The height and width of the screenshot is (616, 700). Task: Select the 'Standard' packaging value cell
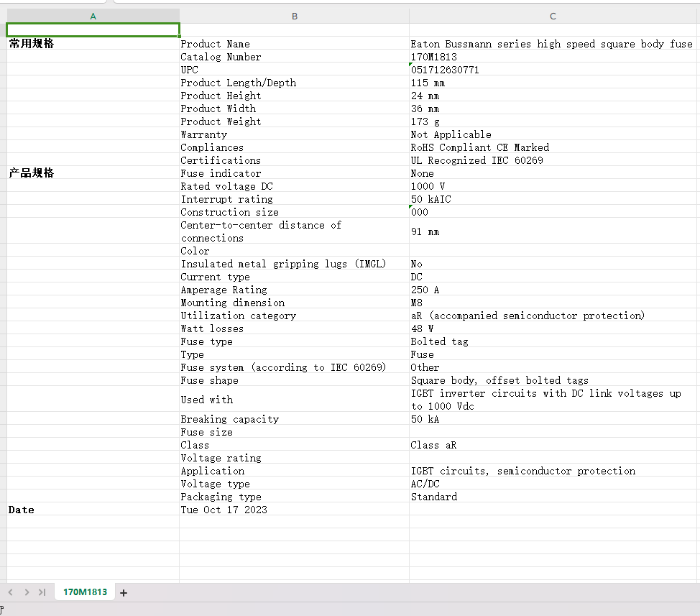pos(553,497)
